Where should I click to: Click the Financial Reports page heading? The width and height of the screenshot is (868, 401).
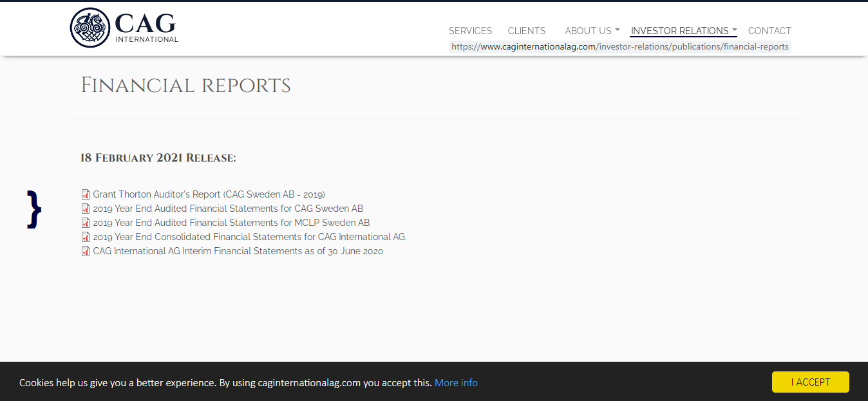click(x=185, y=86)
